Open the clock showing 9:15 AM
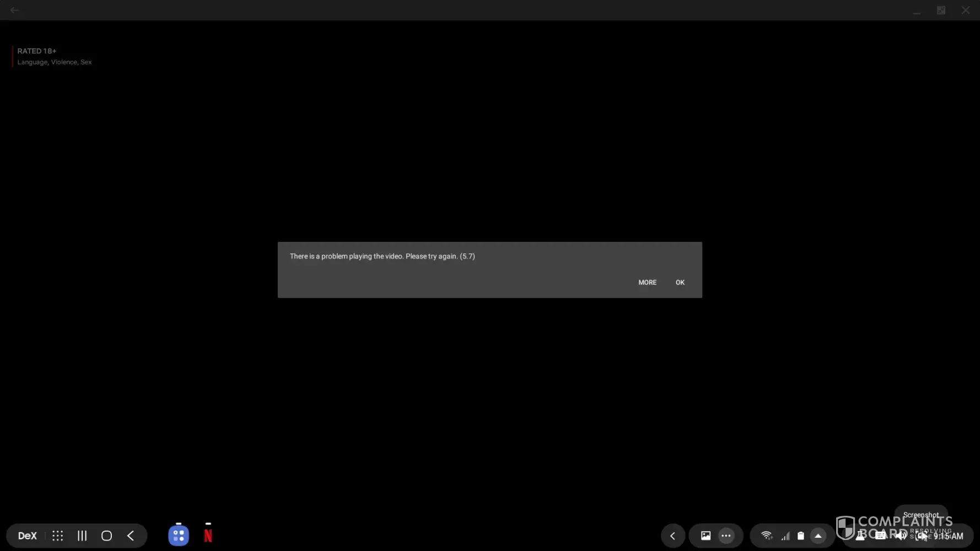The height and width of the screenshot is (551, 980). [x=949, y=536]
